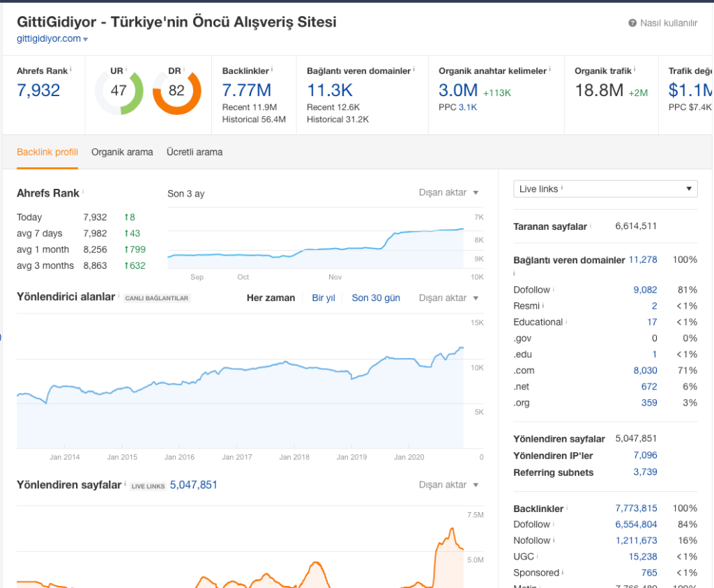Click info icon next to Yönlendirici alanlar title

(x=119, y=295)
